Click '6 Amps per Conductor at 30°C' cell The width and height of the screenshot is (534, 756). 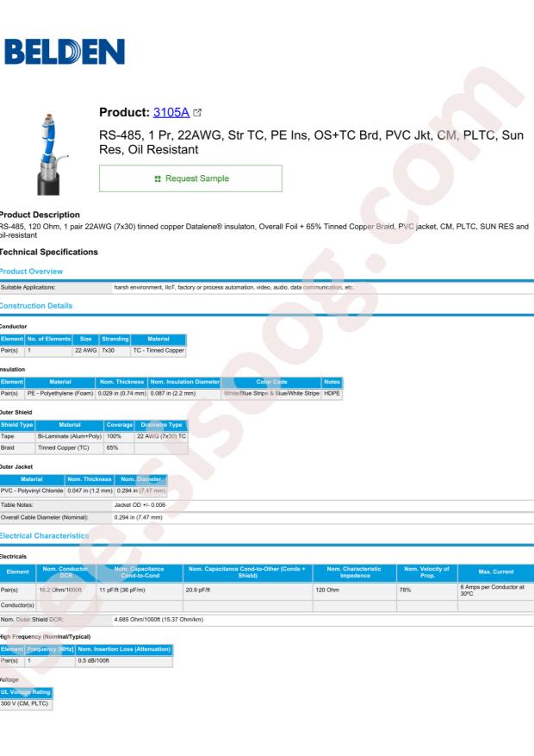coord(496,590)
